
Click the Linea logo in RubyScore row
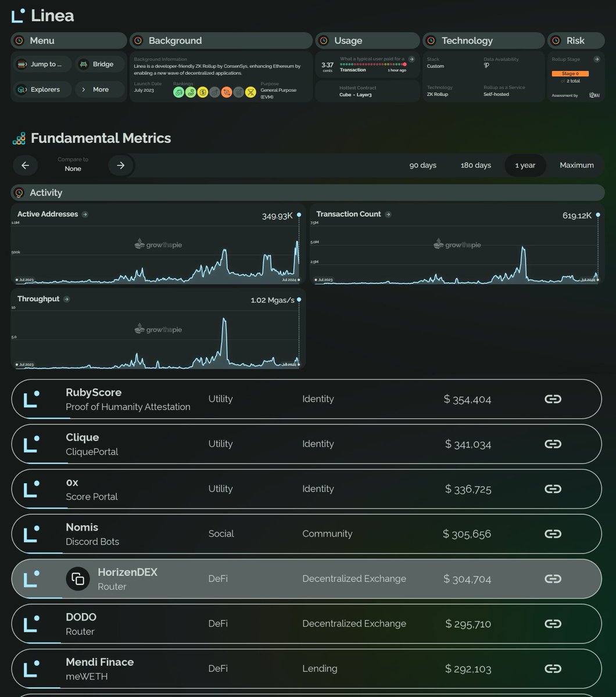31,399
